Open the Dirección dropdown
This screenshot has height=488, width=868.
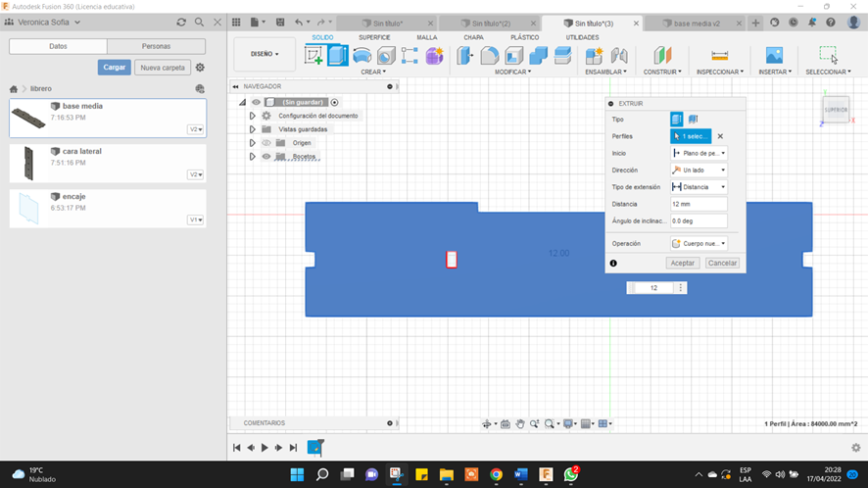click(x=699, y=171)
